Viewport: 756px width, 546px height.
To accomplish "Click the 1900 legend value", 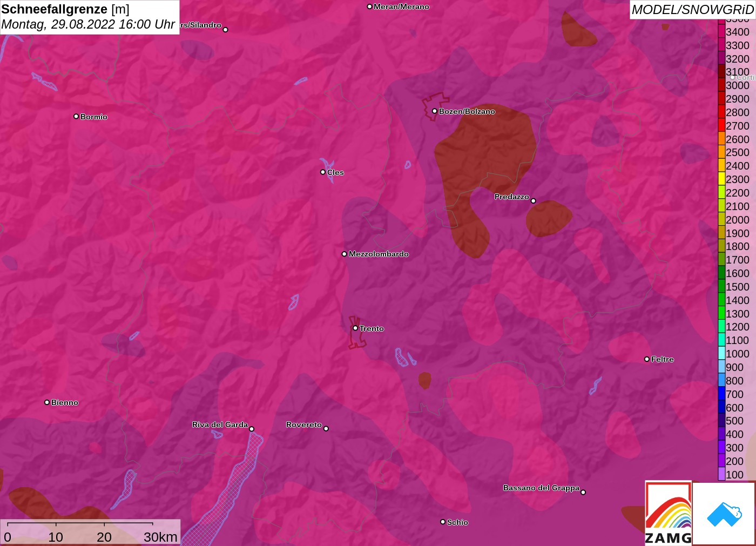I will 738,233.
